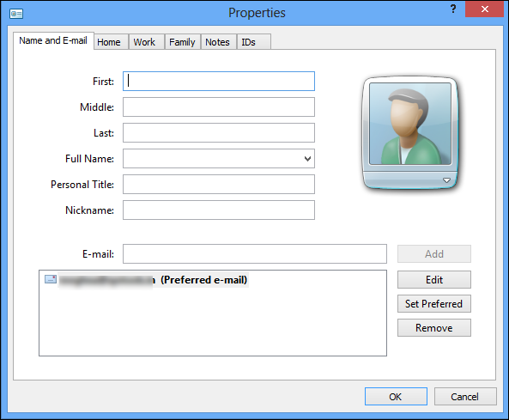Click the Help question mark icon
This screenshot has width=509, height=420.
[453, 9]
